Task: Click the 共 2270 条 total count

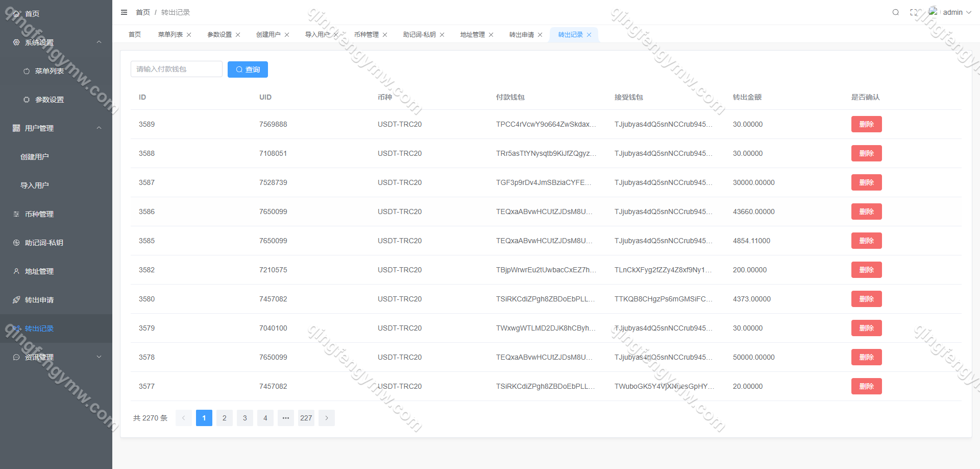Action: (x=150, y=418)
